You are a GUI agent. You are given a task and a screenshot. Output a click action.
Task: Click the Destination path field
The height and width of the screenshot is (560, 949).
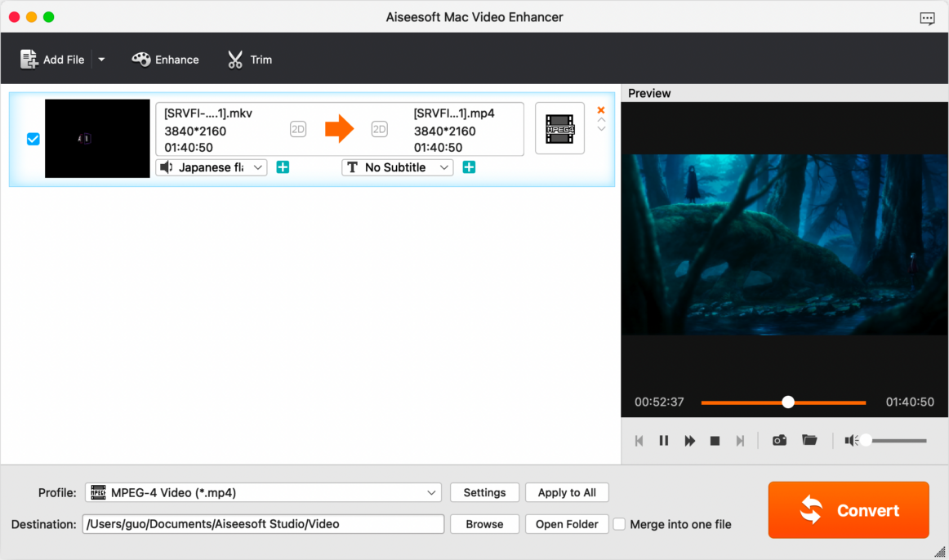point(263,524)
